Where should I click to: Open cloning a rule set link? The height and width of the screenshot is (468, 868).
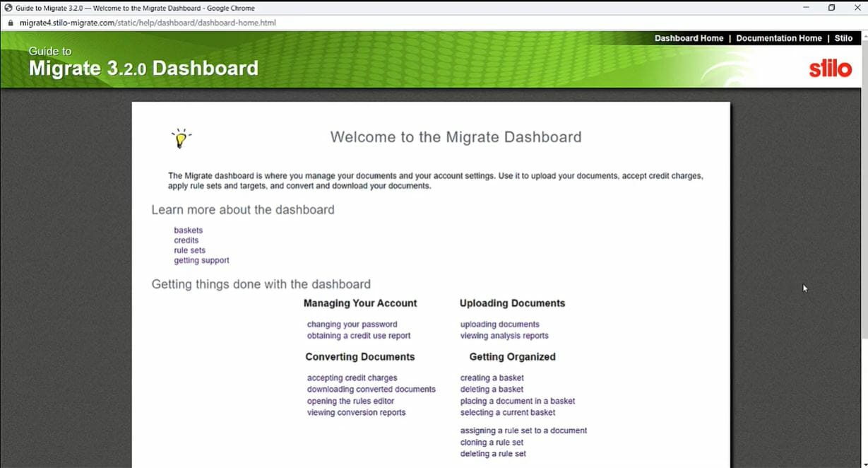(492, 443)
